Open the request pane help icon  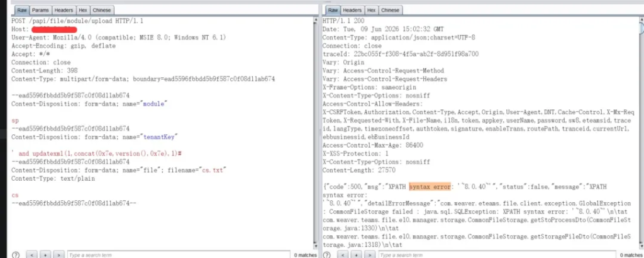15,255
